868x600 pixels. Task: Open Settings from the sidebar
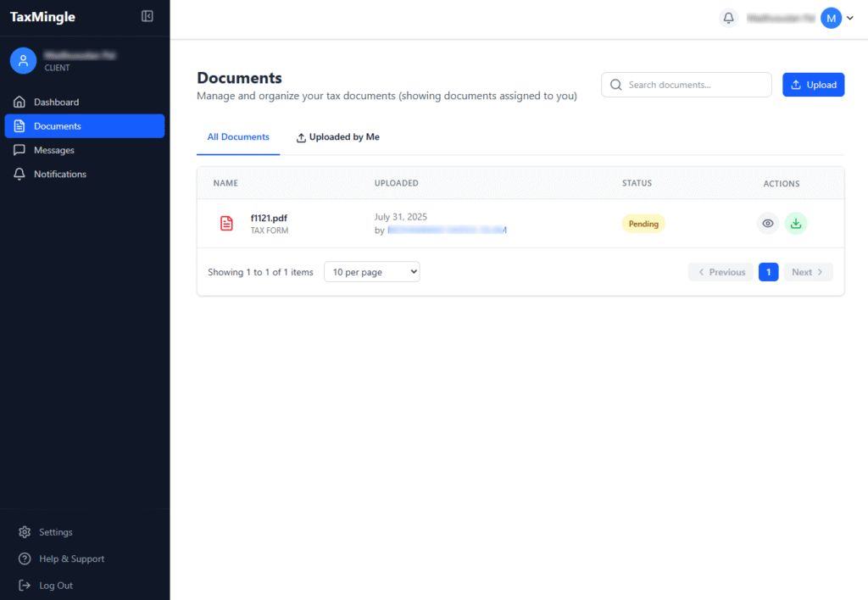pos(55,532)
